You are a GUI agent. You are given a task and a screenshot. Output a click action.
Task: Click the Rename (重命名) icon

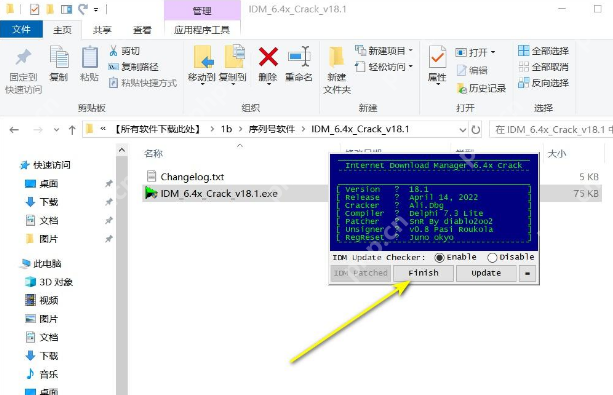coord(299,57)
